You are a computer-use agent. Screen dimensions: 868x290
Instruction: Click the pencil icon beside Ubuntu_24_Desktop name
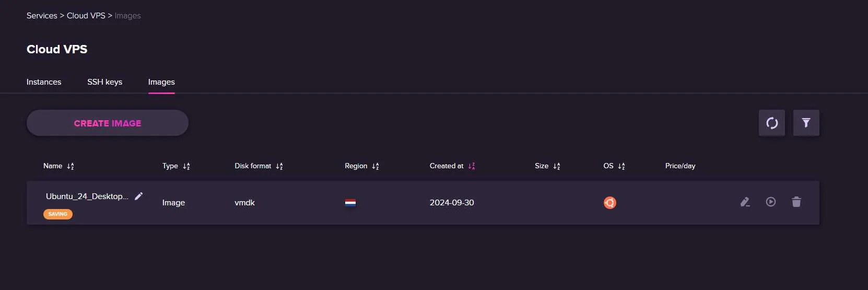pyautogui.click(x=138, y=196)
